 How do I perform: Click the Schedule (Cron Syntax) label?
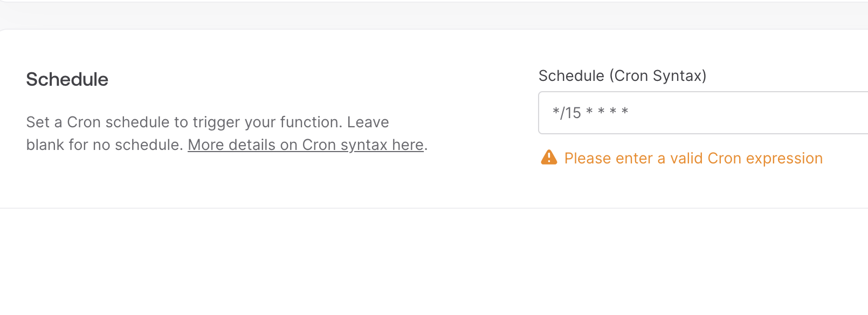point(623,76)
